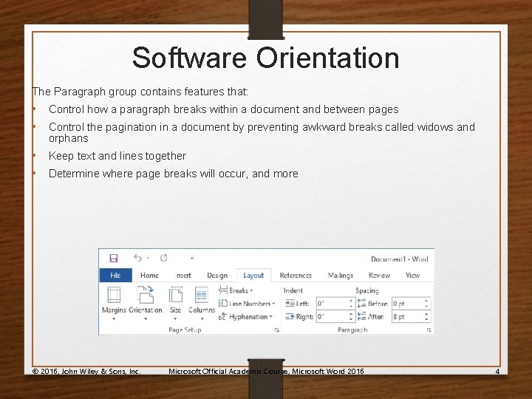Adjust the Indent Left spinner arrows
This screenshot has width=532, height=399.
point(352,304)
